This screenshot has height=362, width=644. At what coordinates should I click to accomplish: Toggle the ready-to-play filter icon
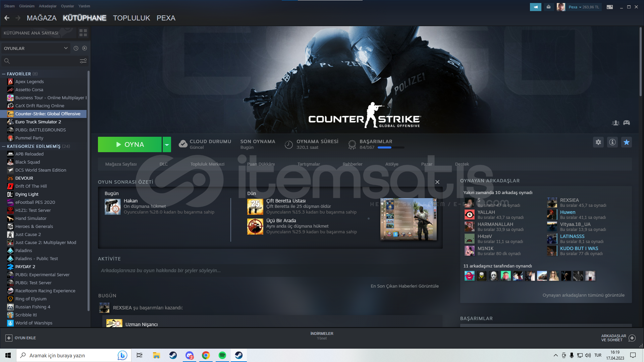click(85, 48)
